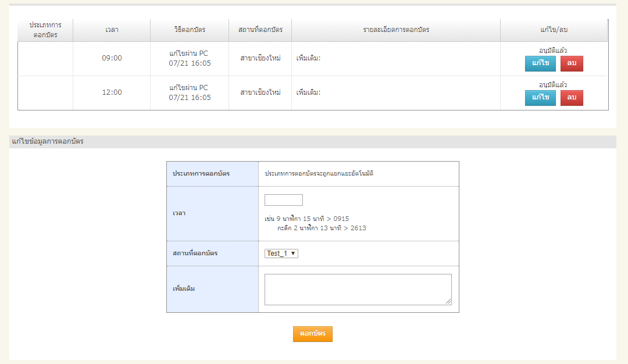This screenshot has width=628, height=364.
Task: Click inside the เพิ่มเติม notes textarea
Action: point(358,289)
